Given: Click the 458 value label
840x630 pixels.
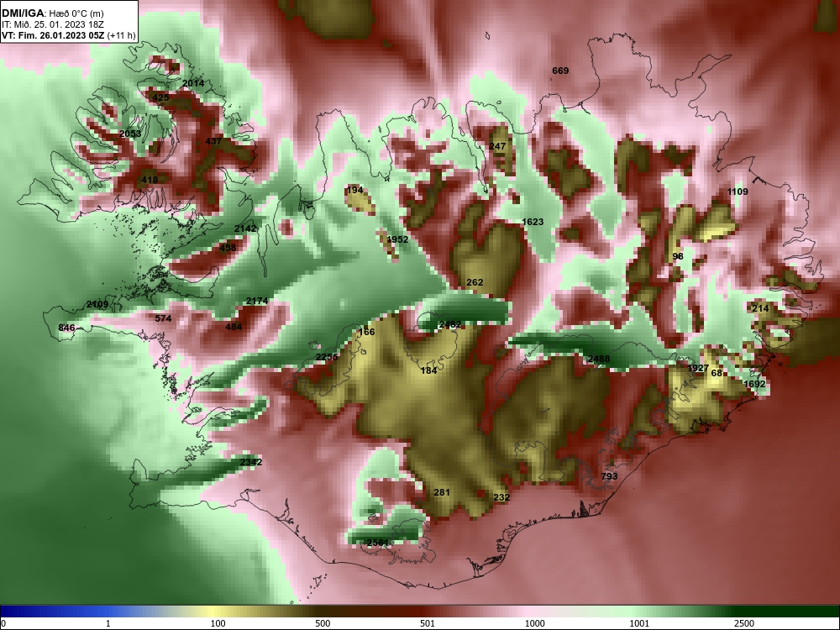Looking at the screenshot, I should (228, 248).
